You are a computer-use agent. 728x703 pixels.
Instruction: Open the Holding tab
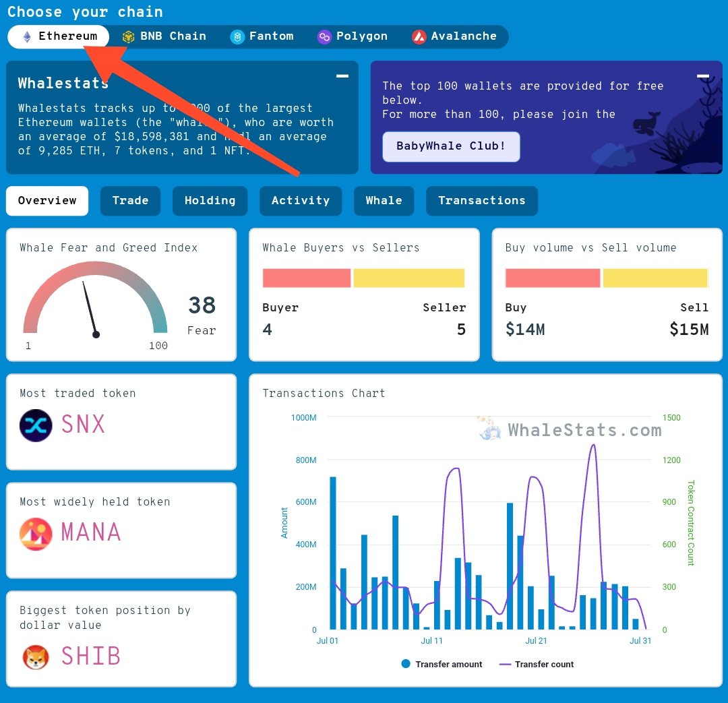click(210, 201)
